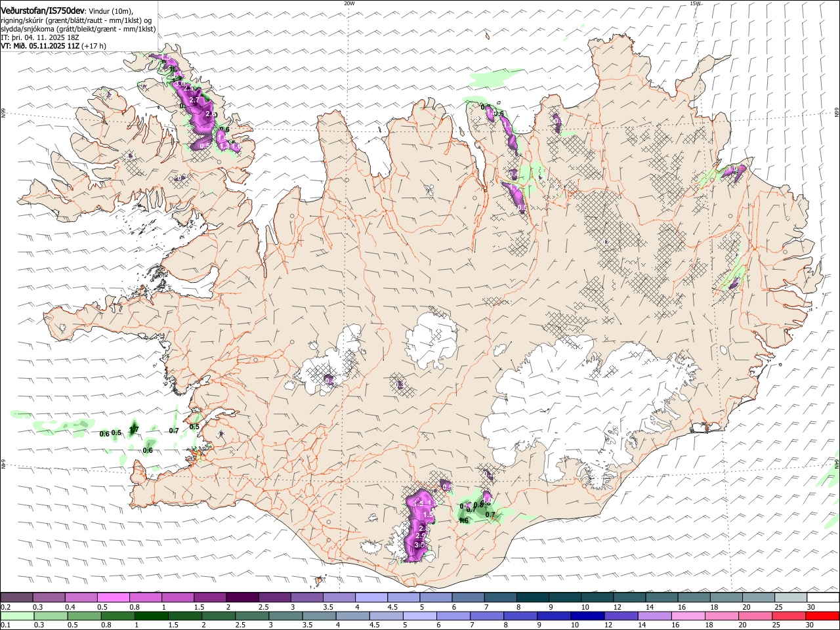Click upper scale swatch between 0.8 and 1
Viewport: 840px width, 630px height.
click(x=146, y=598)
